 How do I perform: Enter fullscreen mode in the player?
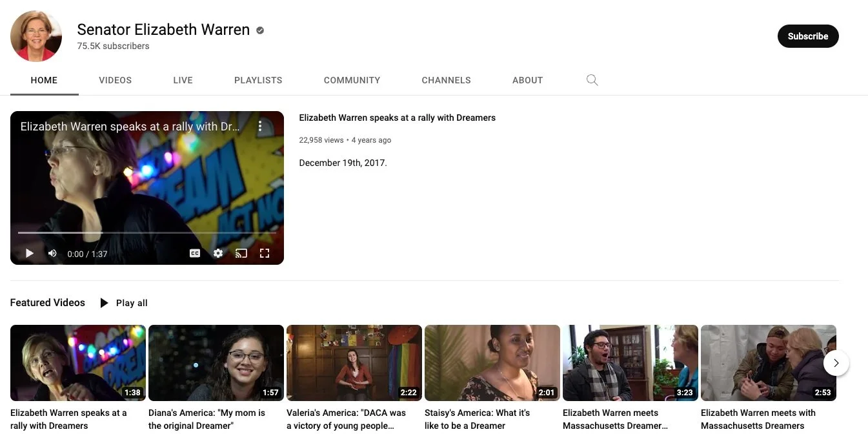[265, 253]
